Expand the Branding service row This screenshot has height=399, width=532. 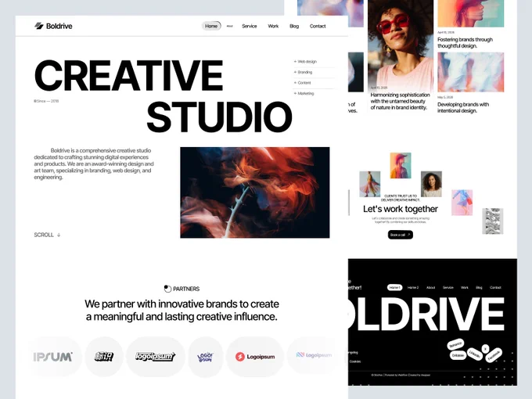click(314, 72)
